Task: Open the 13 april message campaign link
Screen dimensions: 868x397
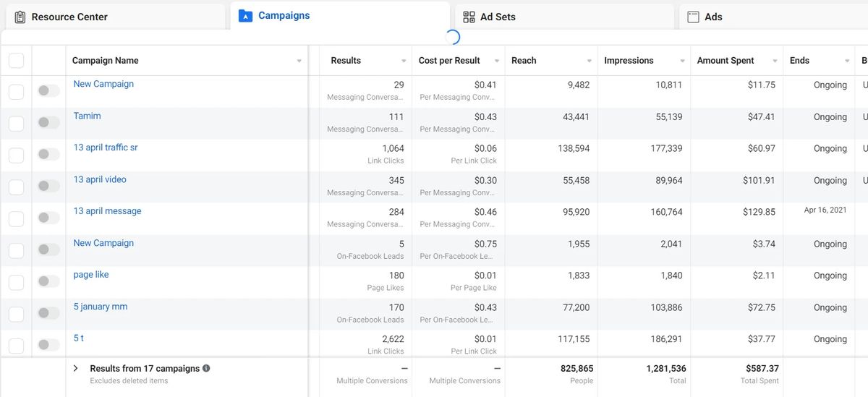Action: (107, 211)
